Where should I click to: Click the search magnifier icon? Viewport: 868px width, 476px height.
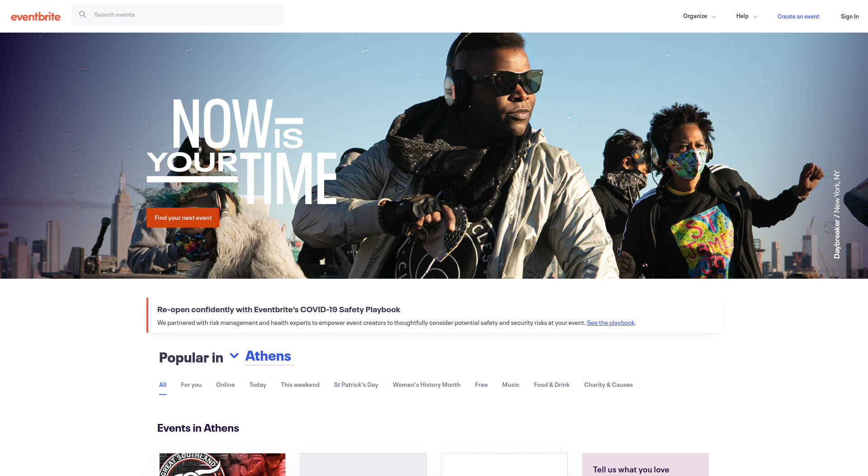(83, 14)
